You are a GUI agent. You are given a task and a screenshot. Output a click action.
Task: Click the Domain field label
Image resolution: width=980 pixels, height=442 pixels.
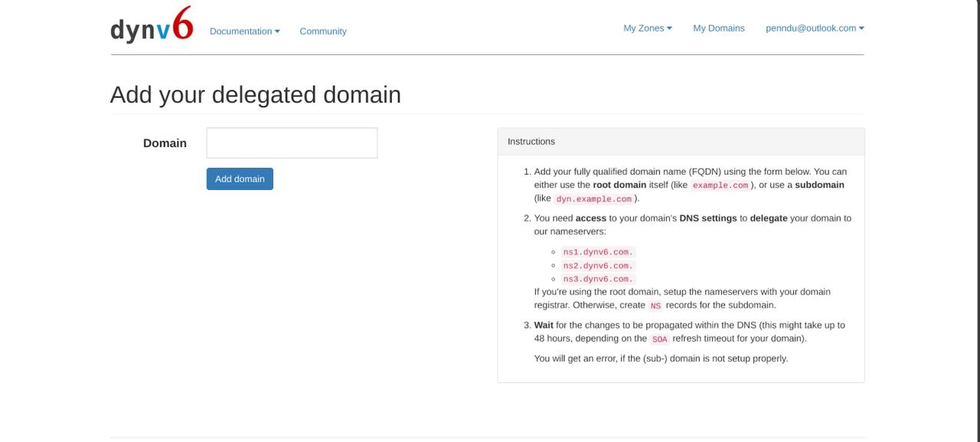165,143
